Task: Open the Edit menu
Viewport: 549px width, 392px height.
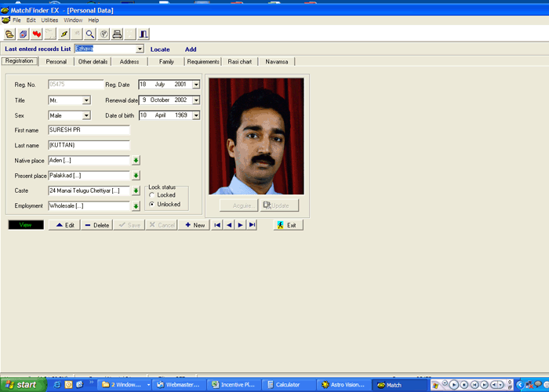Action: click(x=31, y=20)
